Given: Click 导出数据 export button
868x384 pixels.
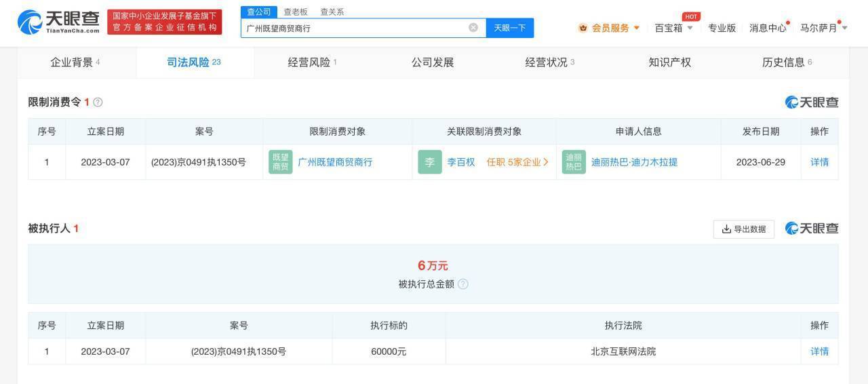Looking at the screenshot, I should [x=744, y=229].
